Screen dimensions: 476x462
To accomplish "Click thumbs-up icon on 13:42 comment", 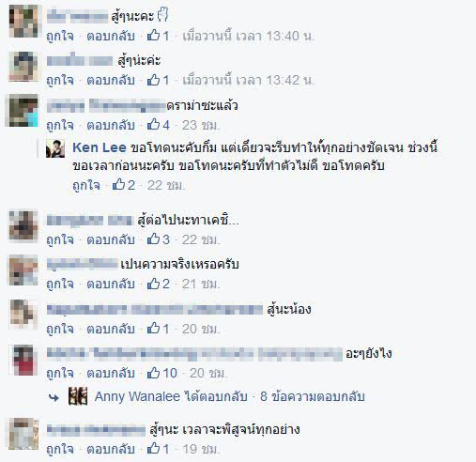I will [153, 80].
